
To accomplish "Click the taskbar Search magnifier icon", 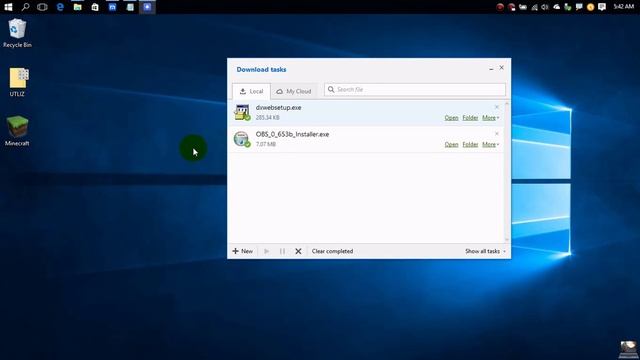I will point(25,7).
